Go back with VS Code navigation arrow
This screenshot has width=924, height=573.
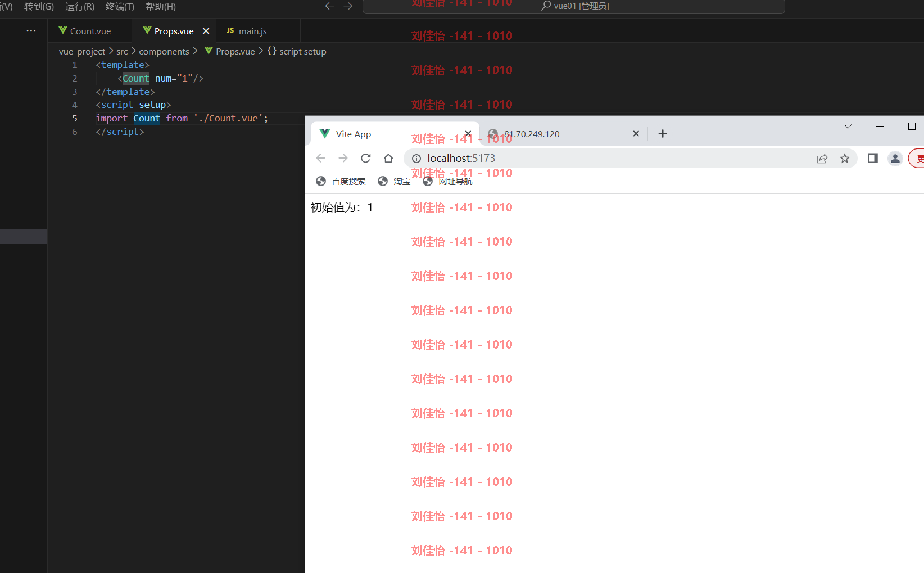point(330,6)
